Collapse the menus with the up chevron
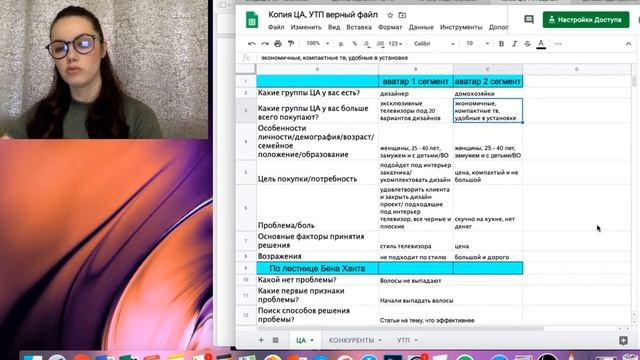This screenshot has height=360, width=640. point(628,44)
